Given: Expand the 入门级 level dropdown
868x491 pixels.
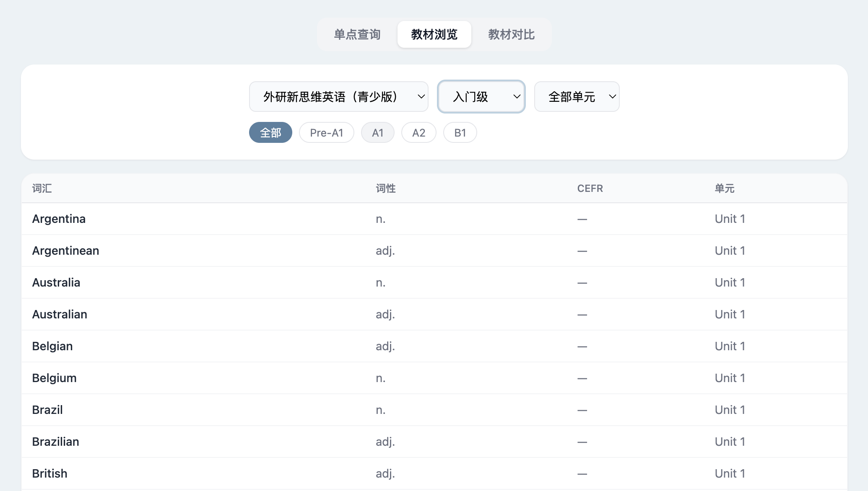Looking at the screenshot, I should click(x=481, y=97).
